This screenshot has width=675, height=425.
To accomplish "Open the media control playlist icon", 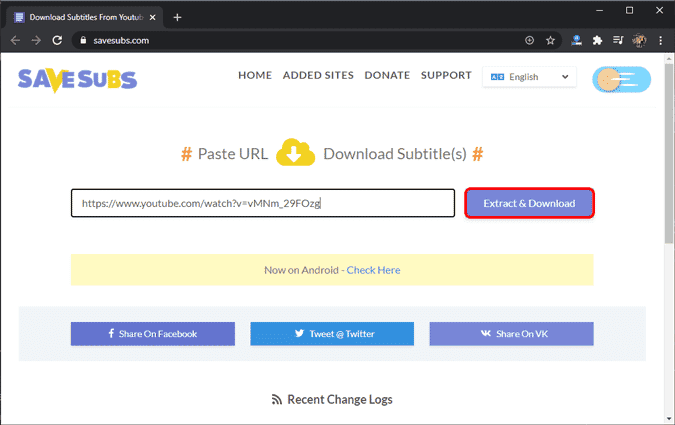I will (618, 40).
